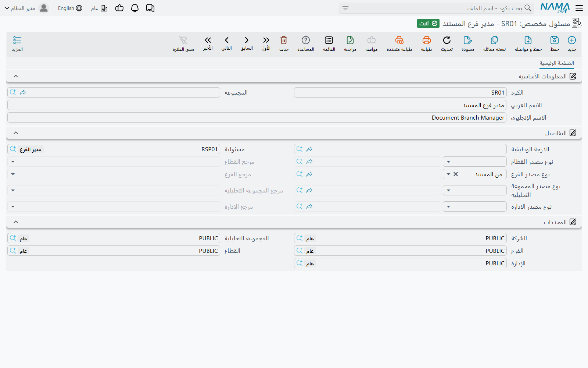
Task: Select the الصفحة الرئيسية tab
Action: coord(557,63)
